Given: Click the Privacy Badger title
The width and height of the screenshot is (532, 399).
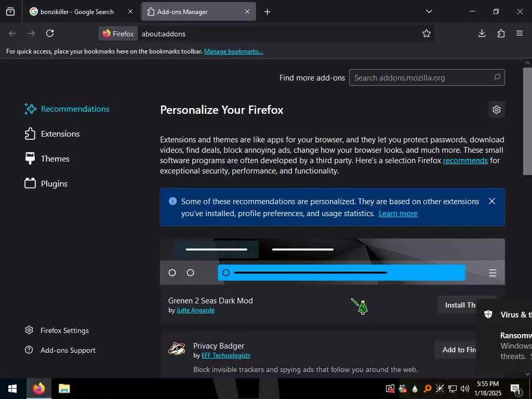Looking at the screenshot, I should point(219,345).
